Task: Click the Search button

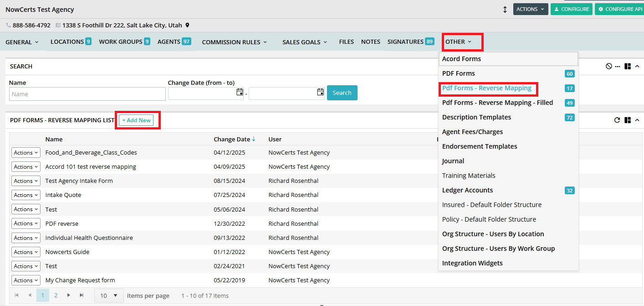Action: (342, 93)
